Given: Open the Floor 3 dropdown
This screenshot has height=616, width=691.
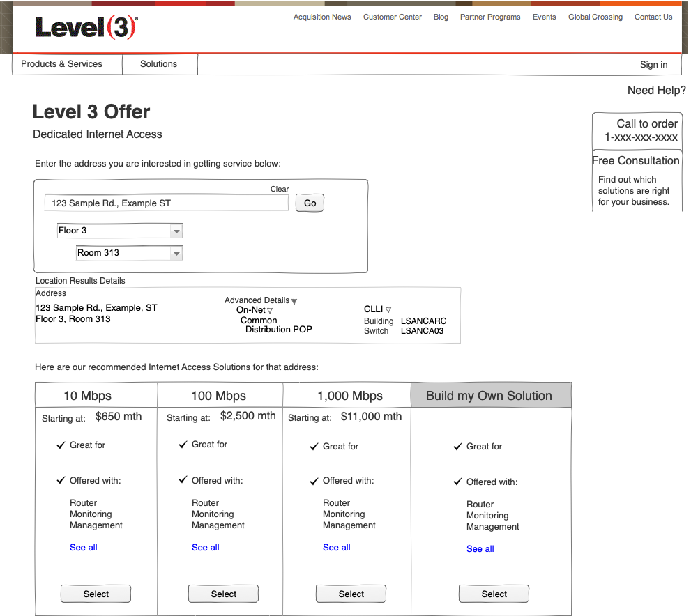Looking at the screenshot, I should [176, 230].
